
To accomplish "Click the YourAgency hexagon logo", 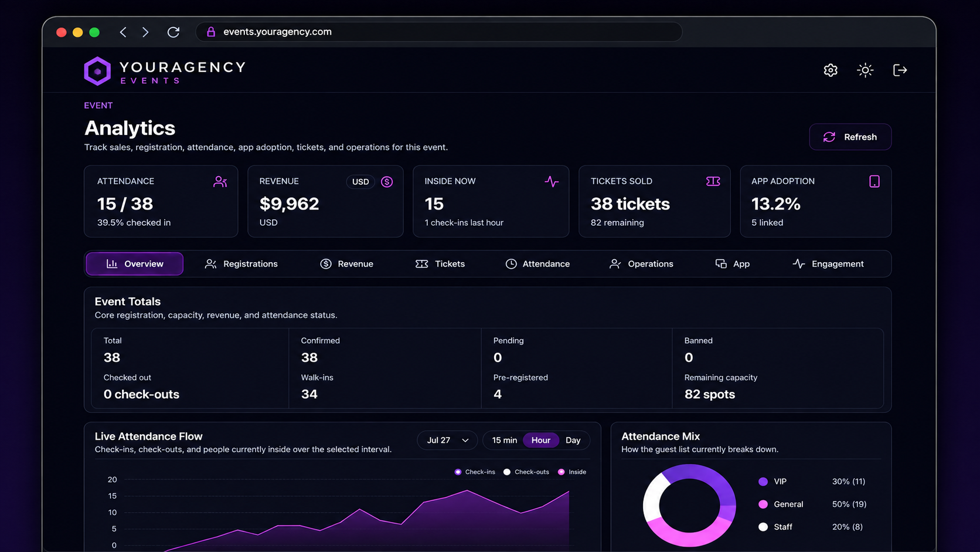I will coord(97,71).
